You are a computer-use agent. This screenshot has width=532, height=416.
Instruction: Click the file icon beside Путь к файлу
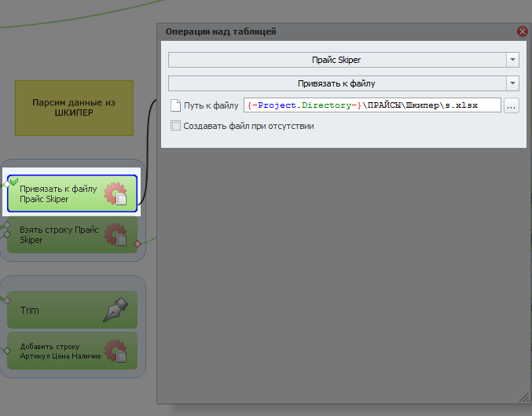(x=175, y=105)
